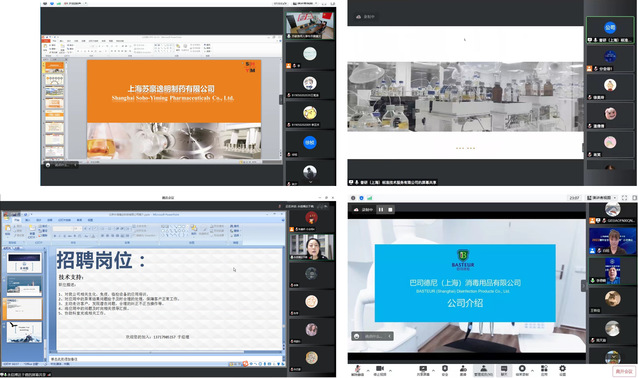Open the share screen icon
Image resolution: width=638 pixels, height=378 pixels.
[423, 370]
